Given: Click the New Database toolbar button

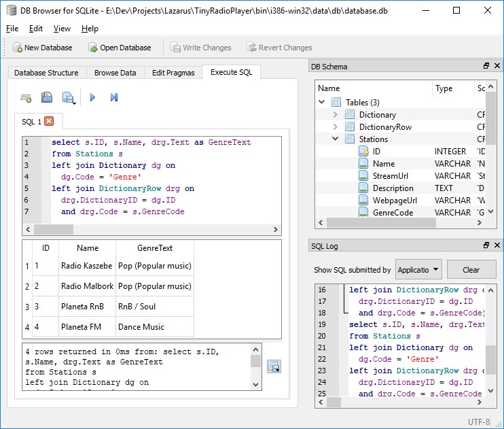Looking at the screenshot, I should (x=42, y=48).
